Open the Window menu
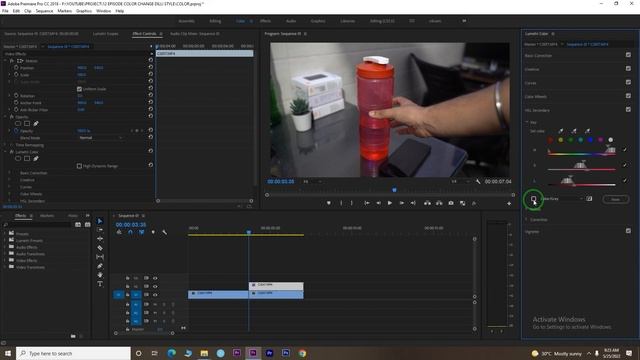The width and height of the screenshot is (640, 360). click(103, 11)
